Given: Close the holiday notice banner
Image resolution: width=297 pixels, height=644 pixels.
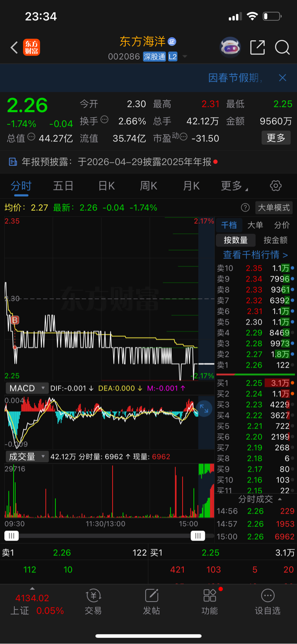Looking at the screenshot, I should point(283,78).
